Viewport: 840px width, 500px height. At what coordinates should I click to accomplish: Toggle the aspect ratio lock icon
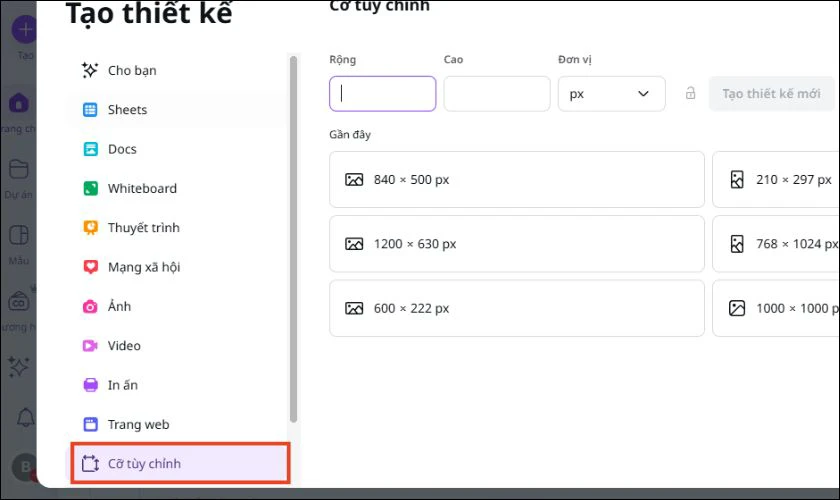coord(691,93)
